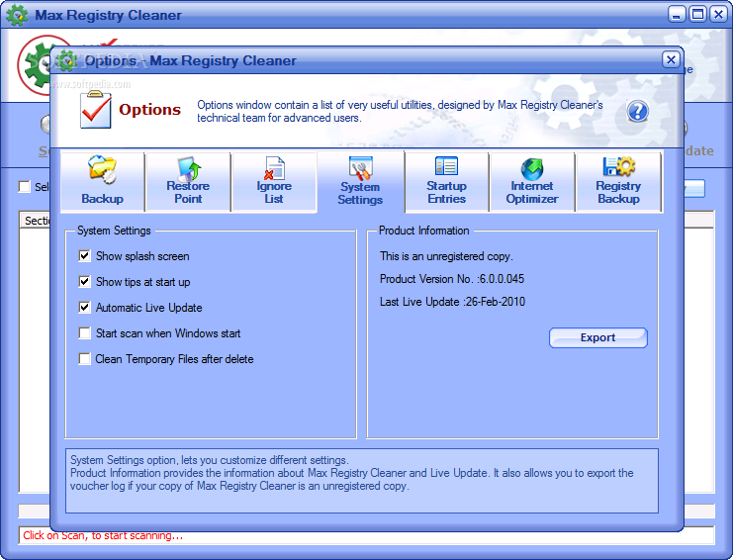The image size is (733, 560).
Task: Go to the Startup Entries tab label
Action: pyautogui.click(x=446, y=192)
